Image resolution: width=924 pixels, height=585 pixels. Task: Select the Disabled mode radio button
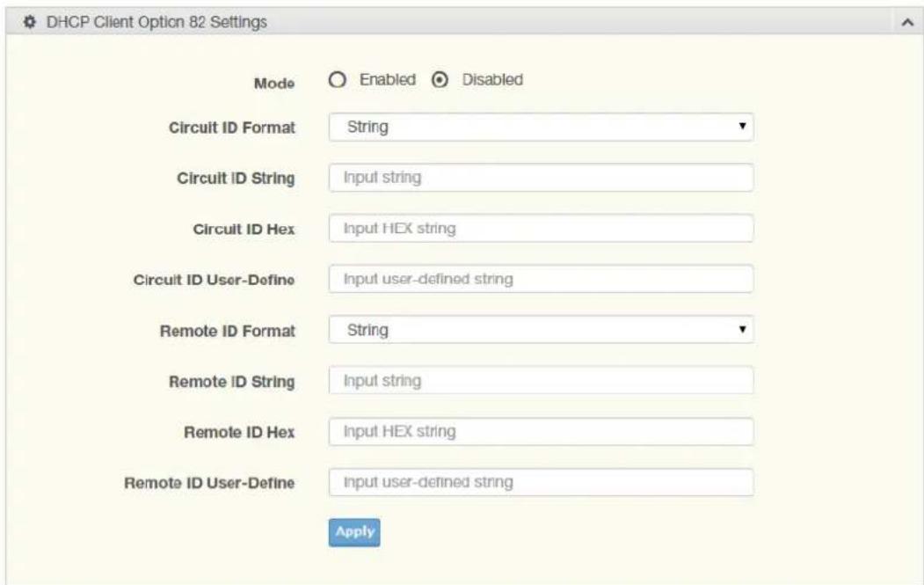click(x=440, y=79)
